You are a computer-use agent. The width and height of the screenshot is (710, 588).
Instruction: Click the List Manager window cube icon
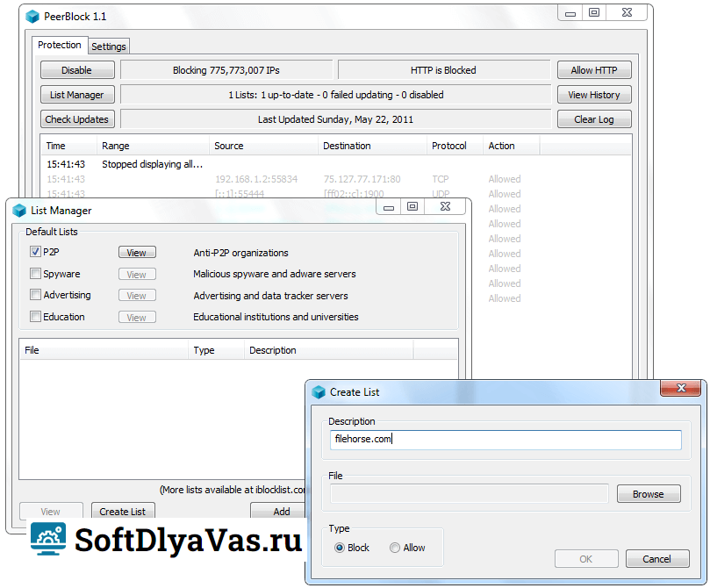tap(19, 211)
